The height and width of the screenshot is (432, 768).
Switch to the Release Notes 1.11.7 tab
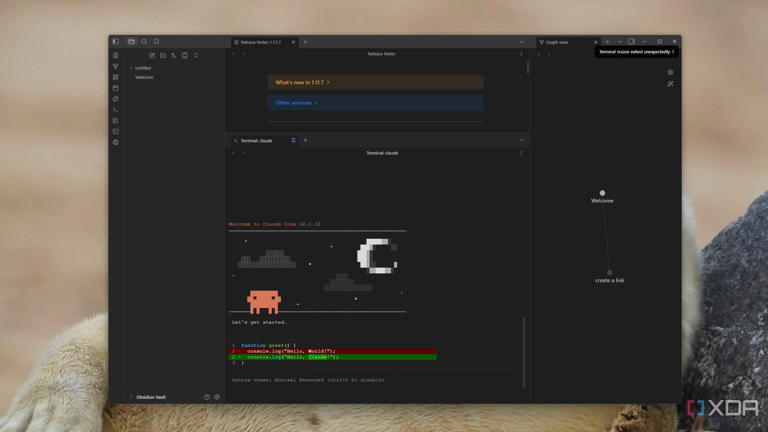[x=262, y=42]
